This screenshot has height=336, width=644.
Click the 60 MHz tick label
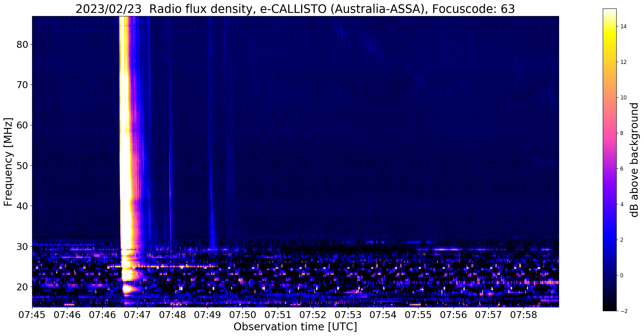click(x=23, y=125)
